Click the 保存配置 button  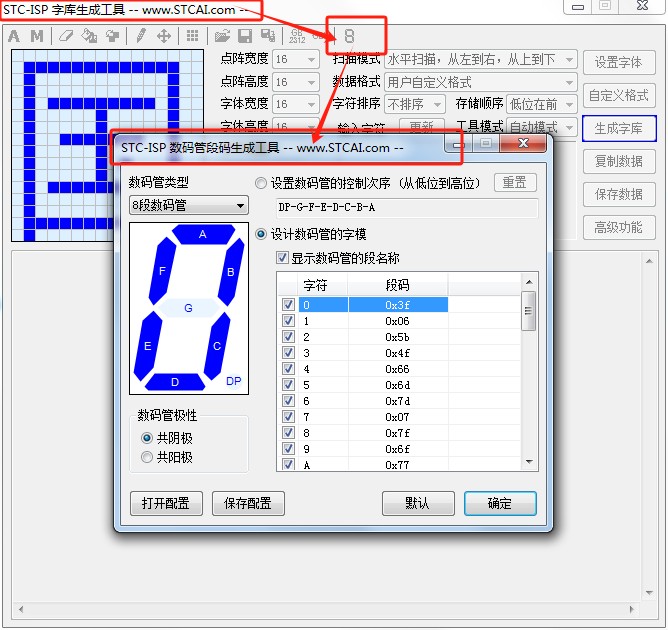[x=248, y=503]
